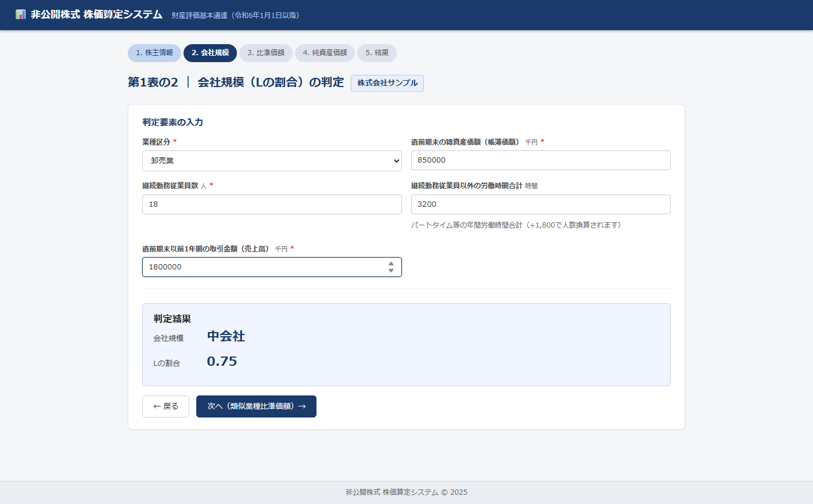813x504 pixels.
Task: Go to step 1. 株主情報
Action: pos(154,53)
